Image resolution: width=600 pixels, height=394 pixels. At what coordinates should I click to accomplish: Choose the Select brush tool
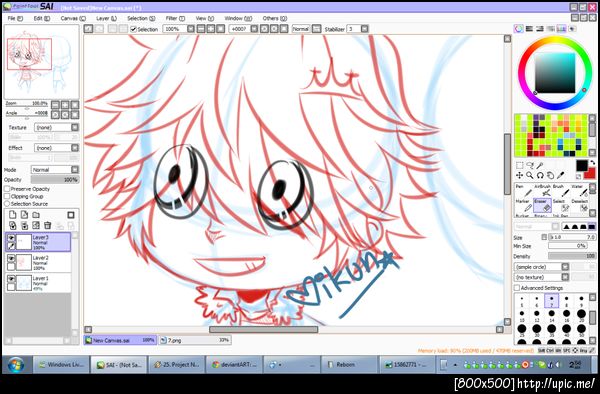pos(560,205)
